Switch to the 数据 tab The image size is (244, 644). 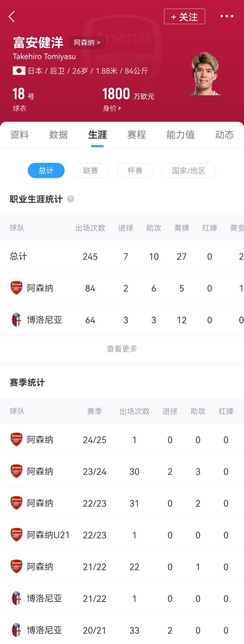click(58, 135)
